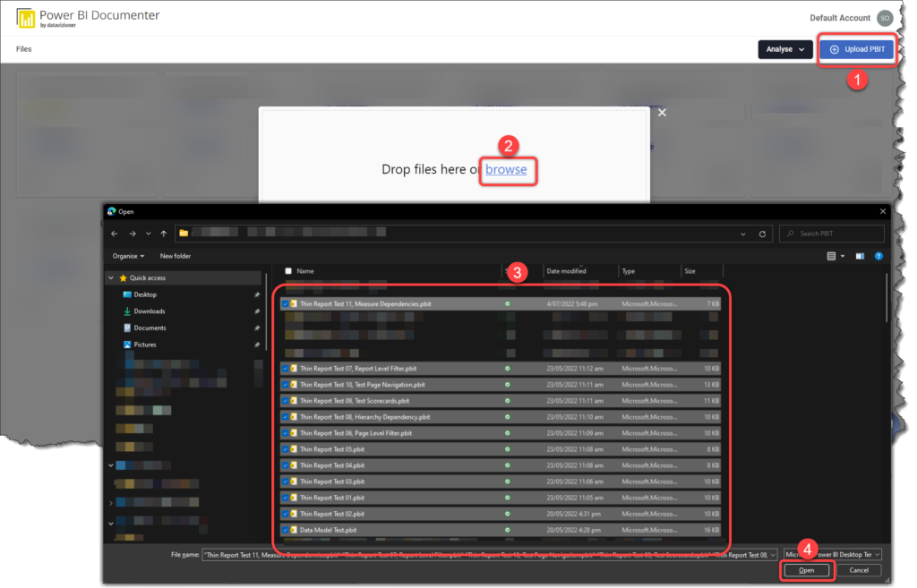Click file icon of Thin Report Test 02.pbit
Image resolution: width=917 pixels, height=588 pixels.
coord(294,515)
